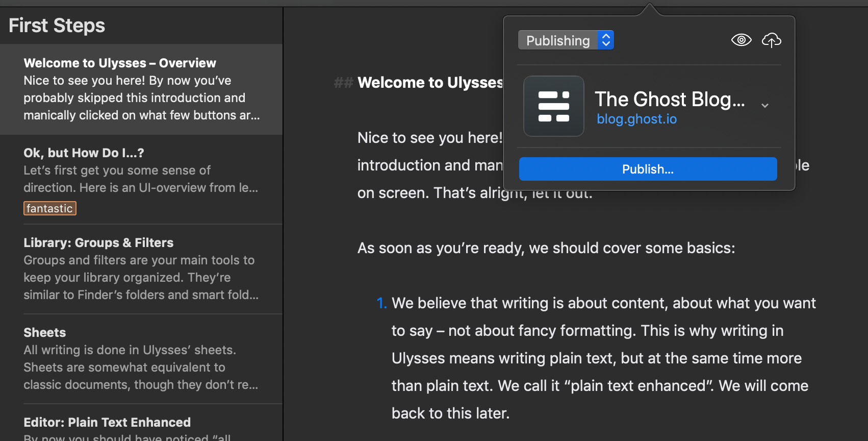Open the preview with the eye icon
868x441 pixels.
click(741, 40)
